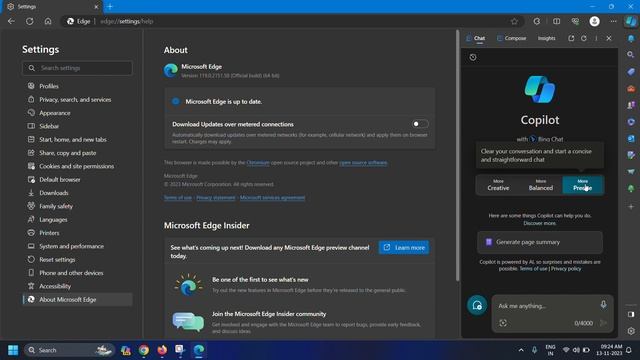Open the open source software link

click(x=363, y=162)
